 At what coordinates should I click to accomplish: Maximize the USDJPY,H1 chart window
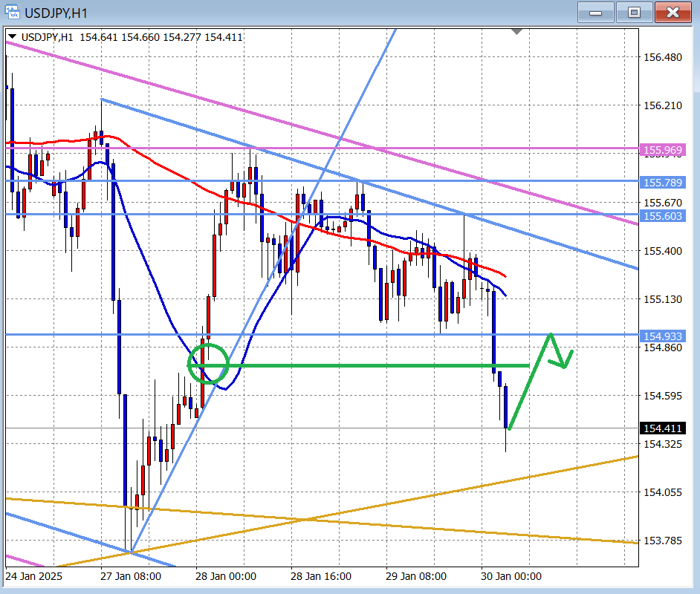[x=633, y=12]
